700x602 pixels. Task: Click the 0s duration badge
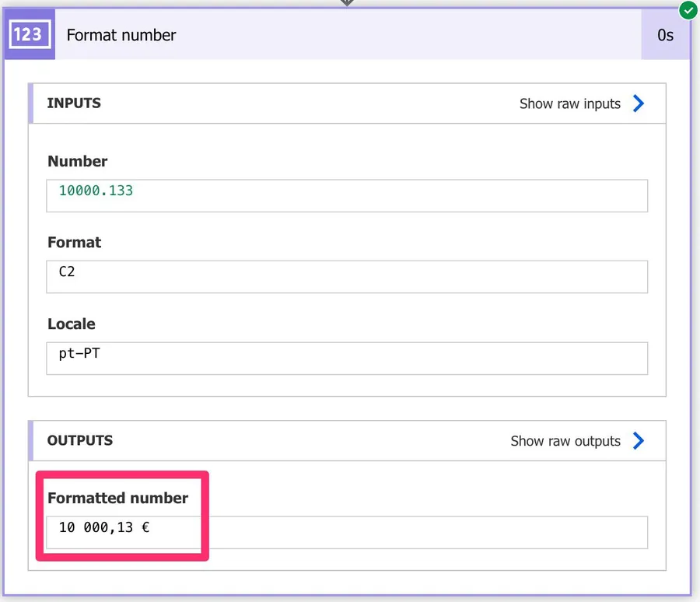(x=665, y=35)
